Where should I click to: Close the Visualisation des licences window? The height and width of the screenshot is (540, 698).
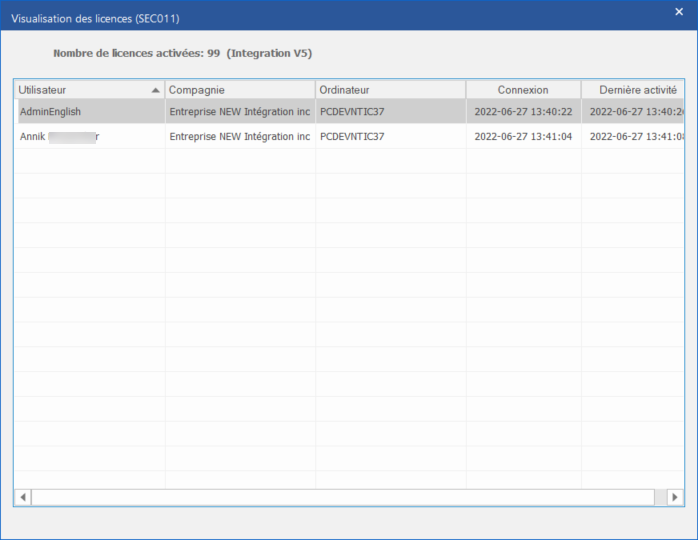tap(679, 12)
